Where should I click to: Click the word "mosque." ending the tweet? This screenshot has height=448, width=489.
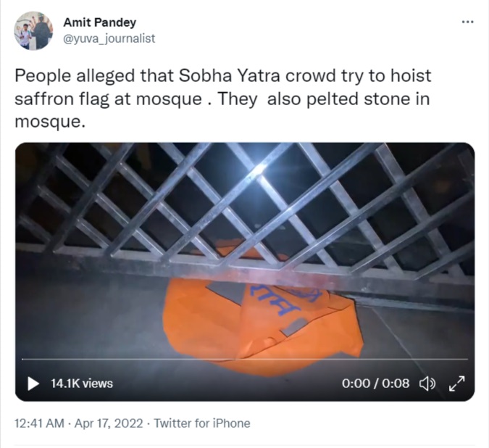coord(50,122)
